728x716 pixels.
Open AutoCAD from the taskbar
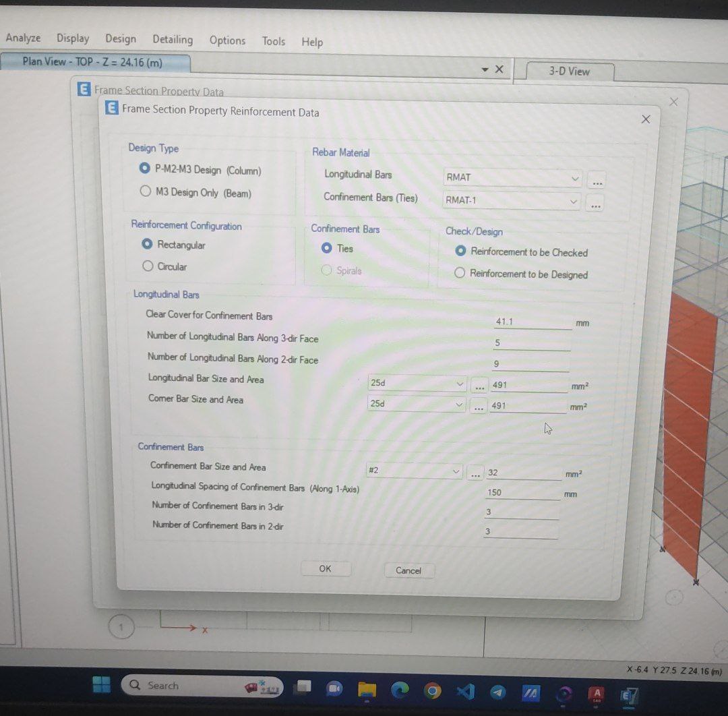point(597,694)
